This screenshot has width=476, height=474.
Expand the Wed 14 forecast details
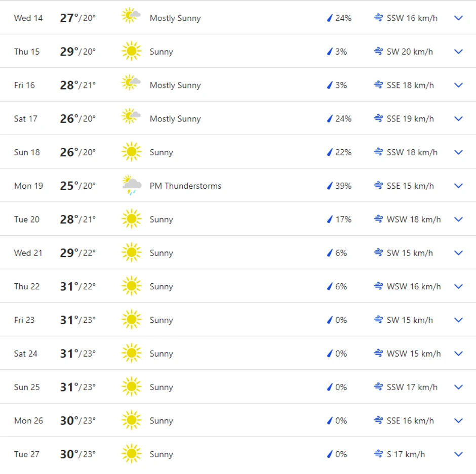(459, 18)
